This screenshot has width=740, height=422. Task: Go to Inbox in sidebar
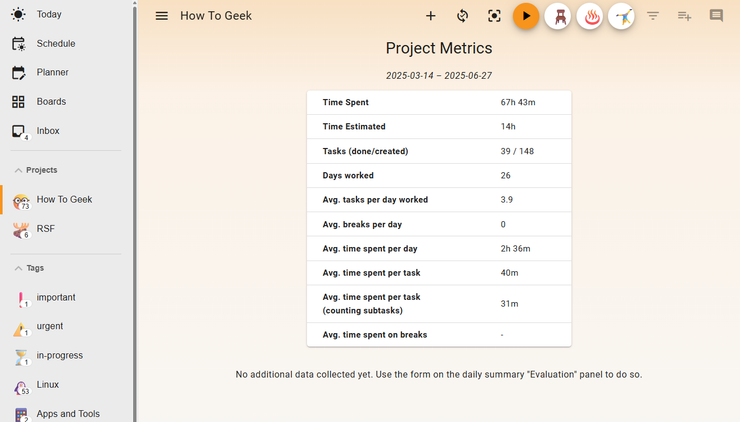tap(48, 131)
